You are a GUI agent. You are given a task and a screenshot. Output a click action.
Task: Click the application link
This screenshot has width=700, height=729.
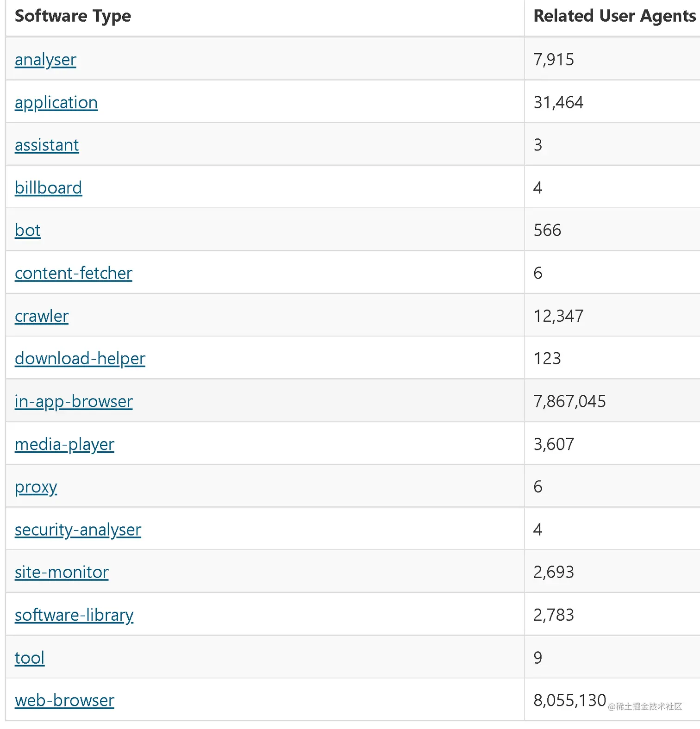click(56, 102)
